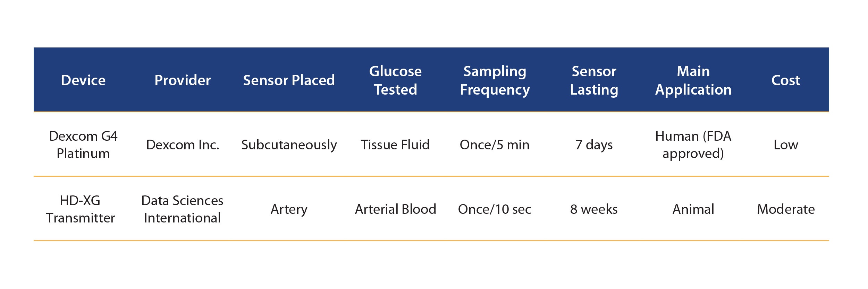868x289 pixels.
Task: Select the Tissue Fluid cell
Action: click(x=395, y=144)
